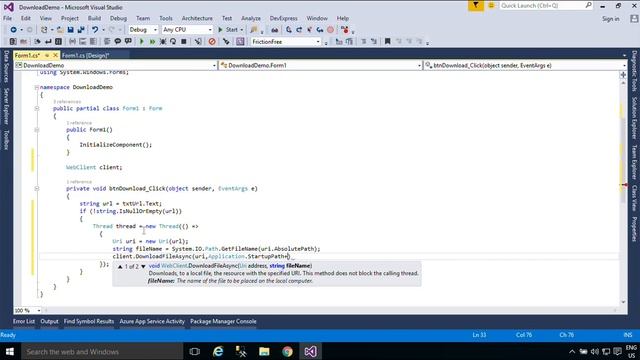Click the red record circle toolbar icon
Viewport: 640px width, 360px height.
coord(331,30)
